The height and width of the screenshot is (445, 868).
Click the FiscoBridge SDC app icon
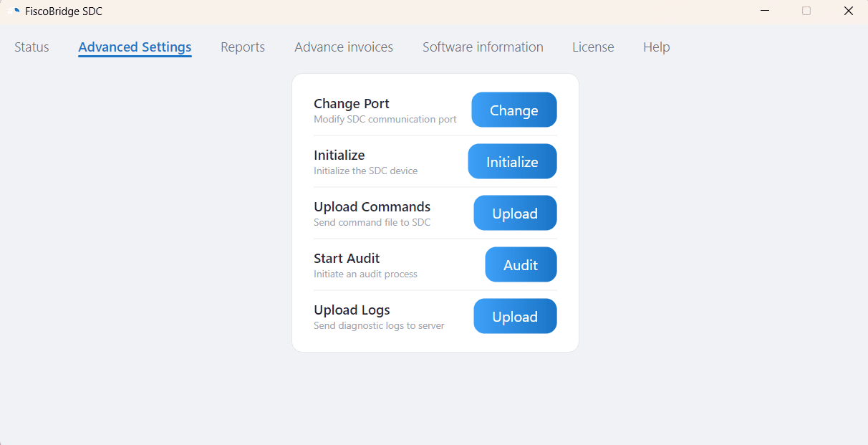tap(13, 11)
